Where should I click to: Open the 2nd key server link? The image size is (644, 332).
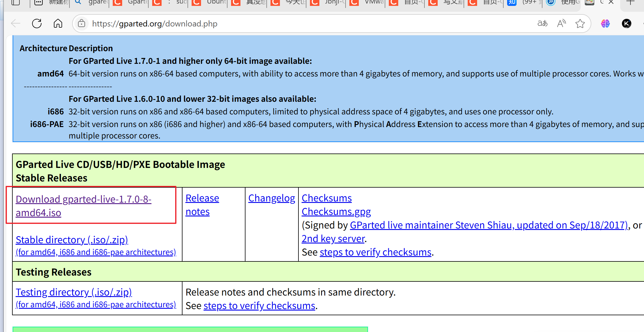click(x=333, y=238)
